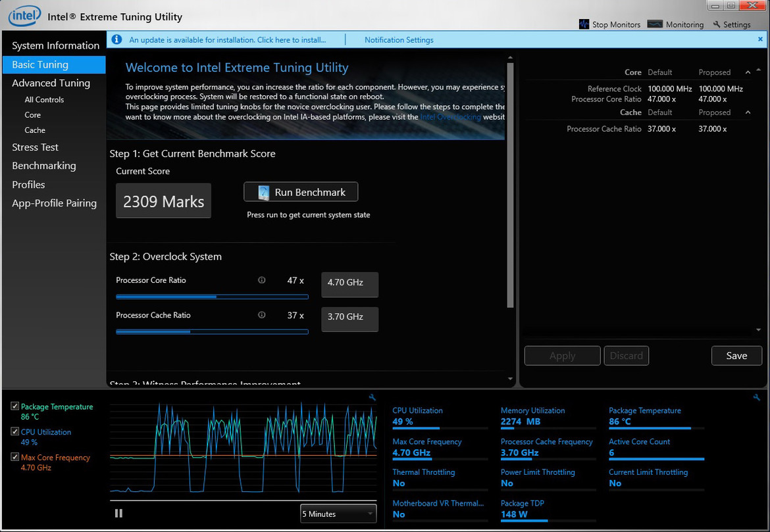The height and width of the screenshot is (532, 770).
Task: Uncheck Package Temperature graph checkbox
Action: [x=14, y=406]
